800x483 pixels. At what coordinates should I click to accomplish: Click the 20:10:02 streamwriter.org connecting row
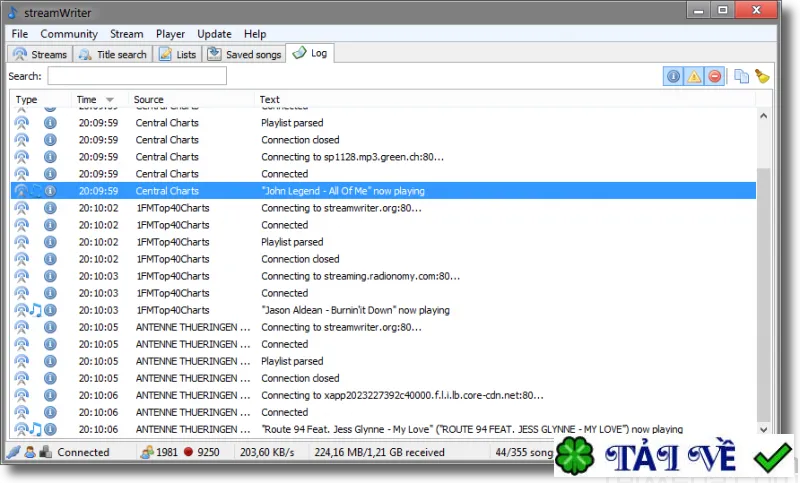tap(383, 208)
